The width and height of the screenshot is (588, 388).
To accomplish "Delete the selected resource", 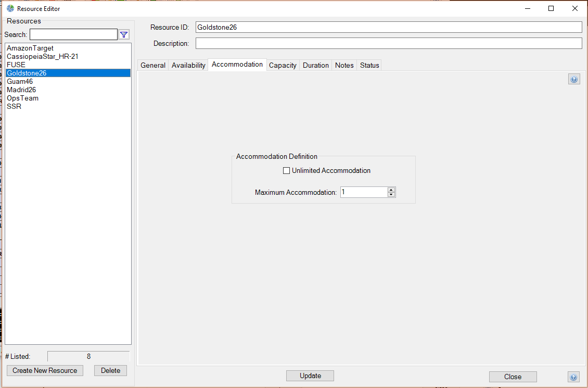I will pyautogui.click(x=110, y=371).
